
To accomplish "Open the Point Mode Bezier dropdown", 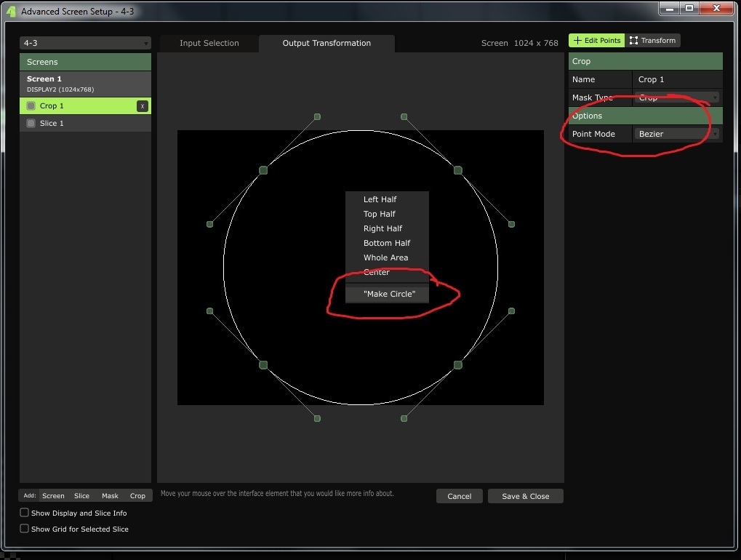I will (x=678, y=134).
